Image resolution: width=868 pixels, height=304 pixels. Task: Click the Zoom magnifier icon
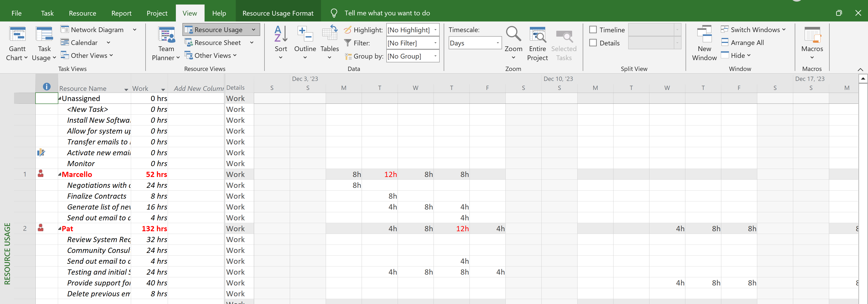click(513, 35)
